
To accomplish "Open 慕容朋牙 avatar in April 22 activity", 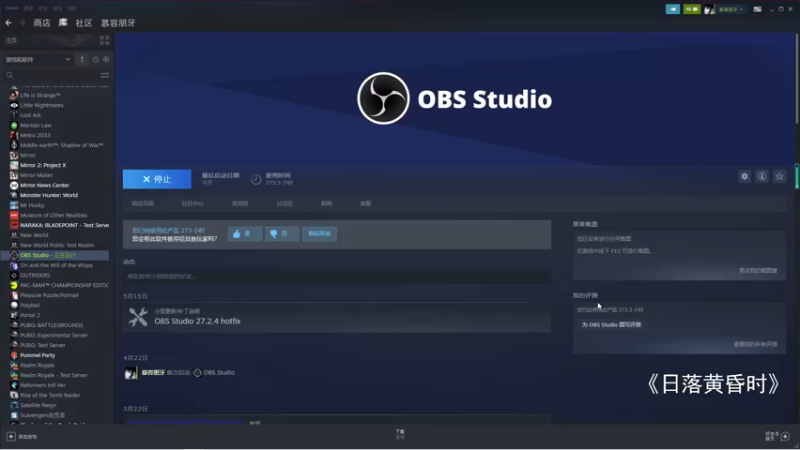I will pyautogui.click(x=131, y=373).
